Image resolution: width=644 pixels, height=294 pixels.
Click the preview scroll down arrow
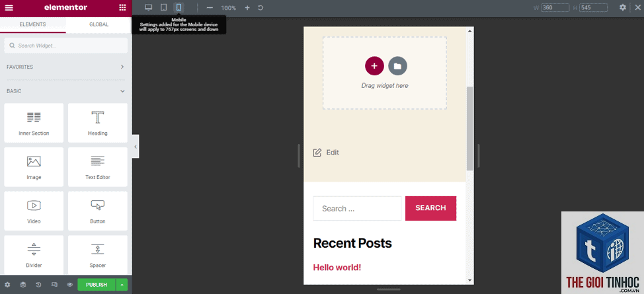tap(470, 280)
